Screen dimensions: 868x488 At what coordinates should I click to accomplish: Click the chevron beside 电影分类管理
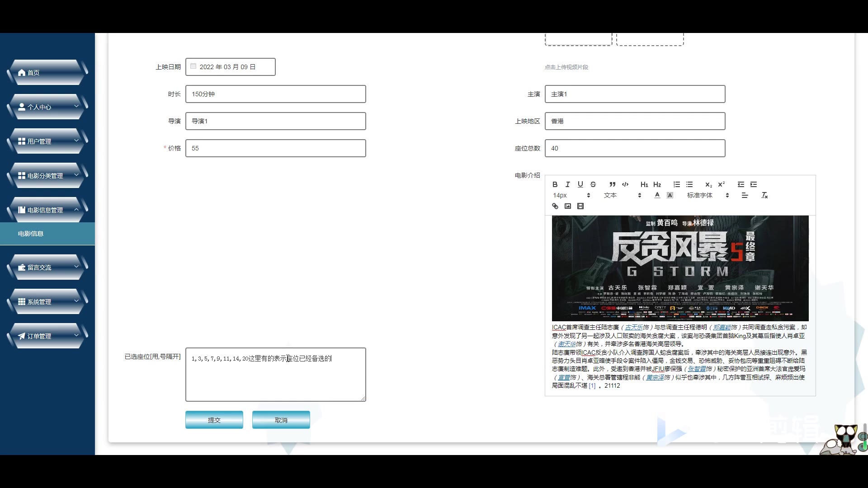pos(76,175)
